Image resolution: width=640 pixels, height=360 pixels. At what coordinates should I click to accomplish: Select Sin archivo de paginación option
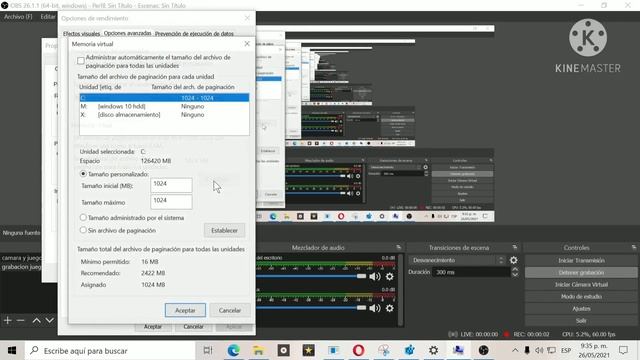(x=83, y=230)
